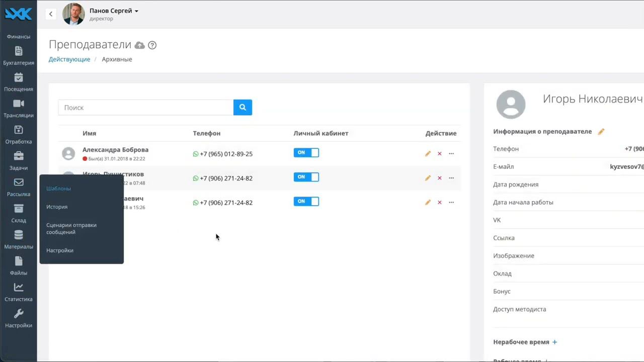Select Шаблоны in Рассылка submenu
Screen dimensions: 644x362
tap(58, 189)
